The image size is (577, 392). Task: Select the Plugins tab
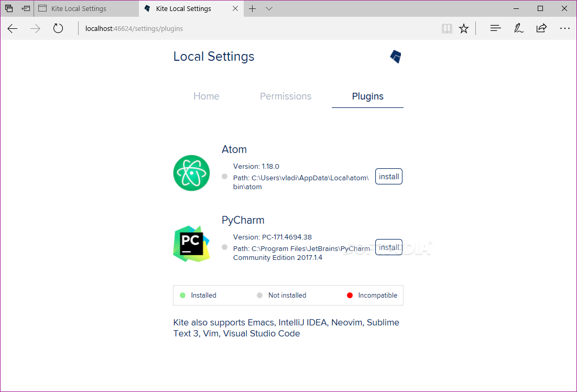coord(367,96)
